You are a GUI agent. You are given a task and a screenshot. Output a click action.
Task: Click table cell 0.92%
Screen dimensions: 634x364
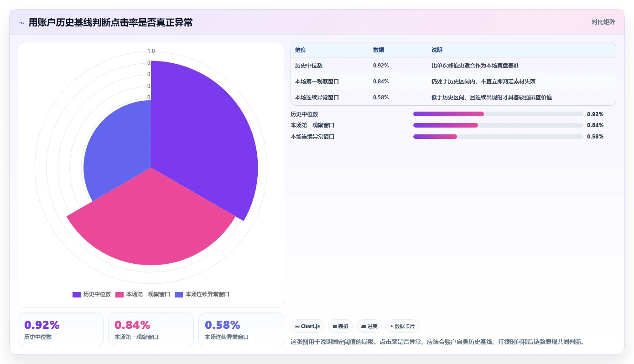[x=381, y=66]
